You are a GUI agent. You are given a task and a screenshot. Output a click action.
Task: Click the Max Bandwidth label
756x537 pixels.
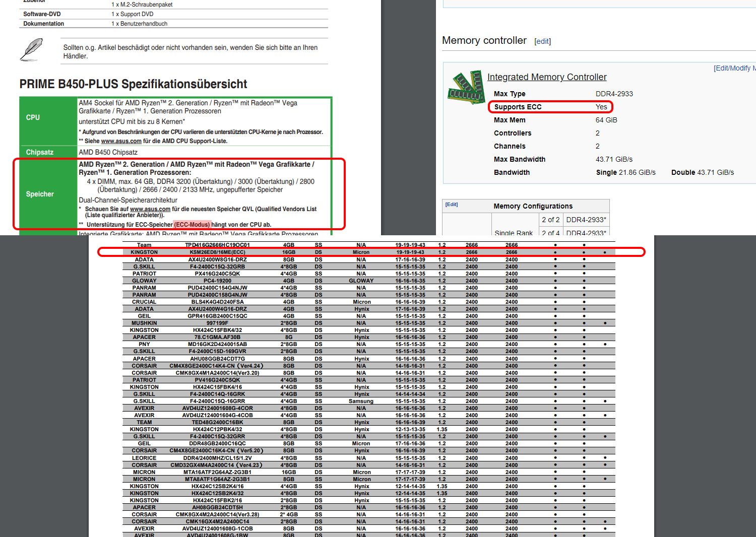click(x=520, y=159)
